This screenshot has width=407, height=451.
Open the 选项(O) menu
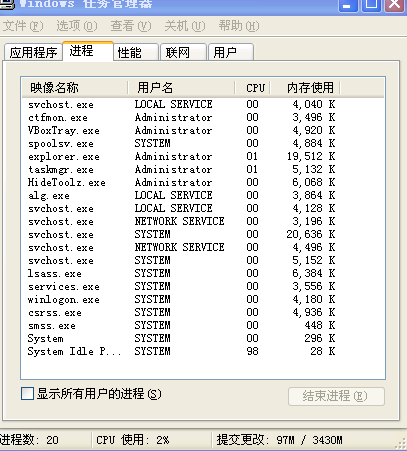click(x=77, y=26)
